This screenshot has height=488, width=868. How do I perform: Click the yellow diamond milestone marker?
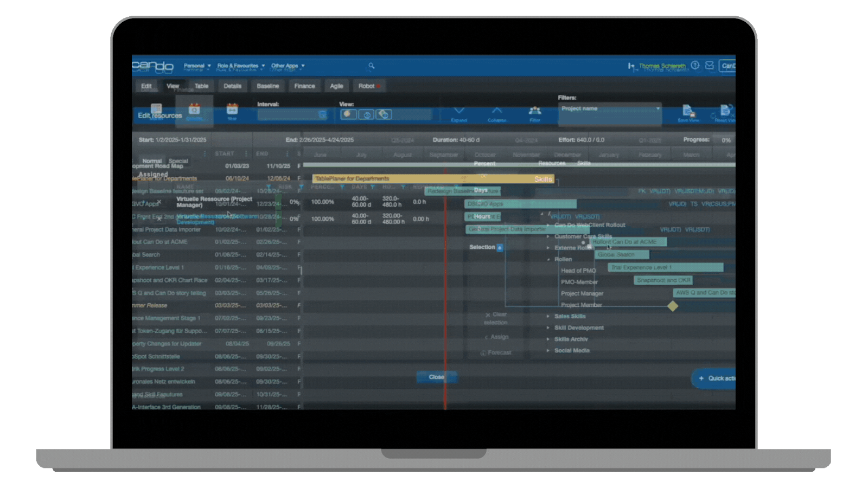(x=673, y=306)
